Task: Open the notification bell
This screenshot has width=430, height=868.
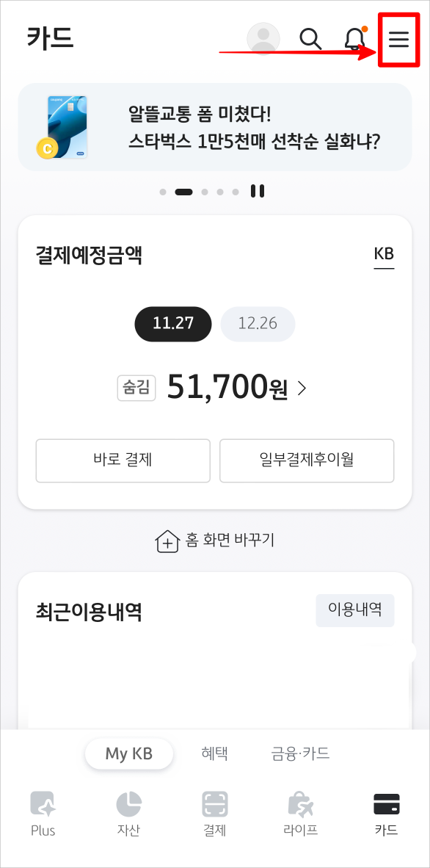Action: click(354, 40)
